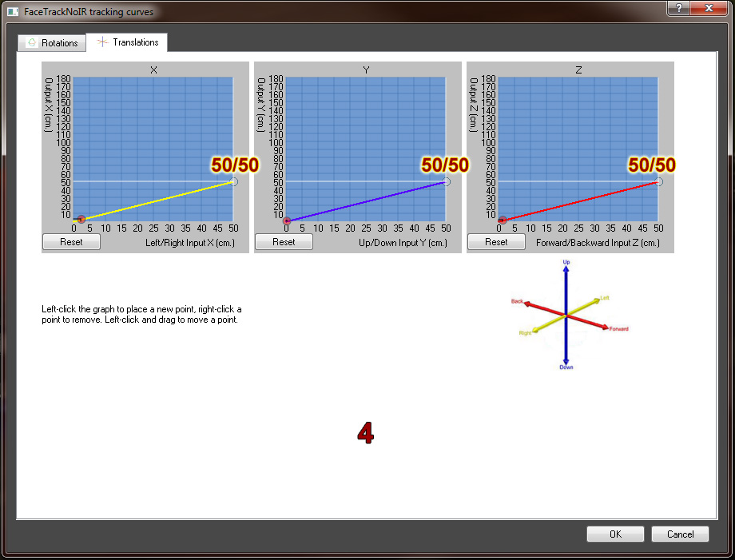The height and width of the screenshot is (560, 735).
Task: Cancel the tracking curves dialog
Action: coord(680,534)
